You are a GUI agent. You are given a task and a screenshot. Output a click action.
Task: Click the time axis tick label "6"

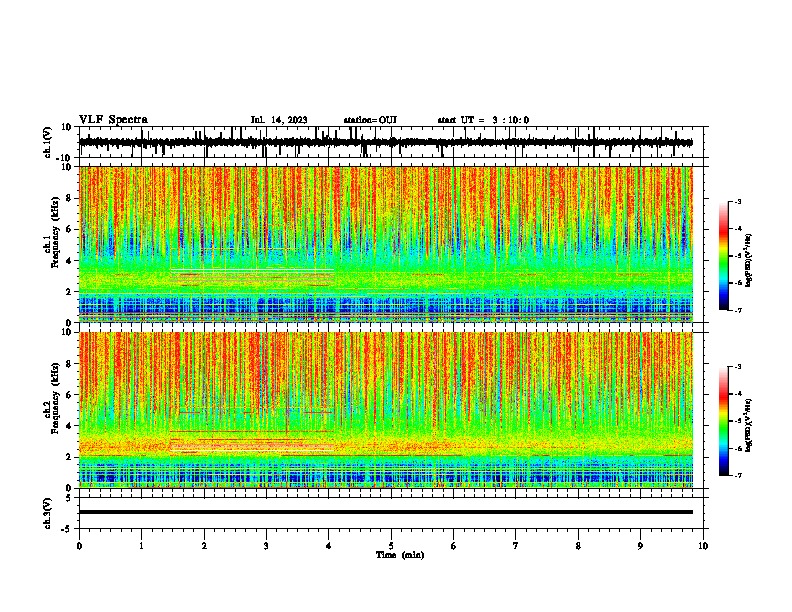[x=454, y=546]
